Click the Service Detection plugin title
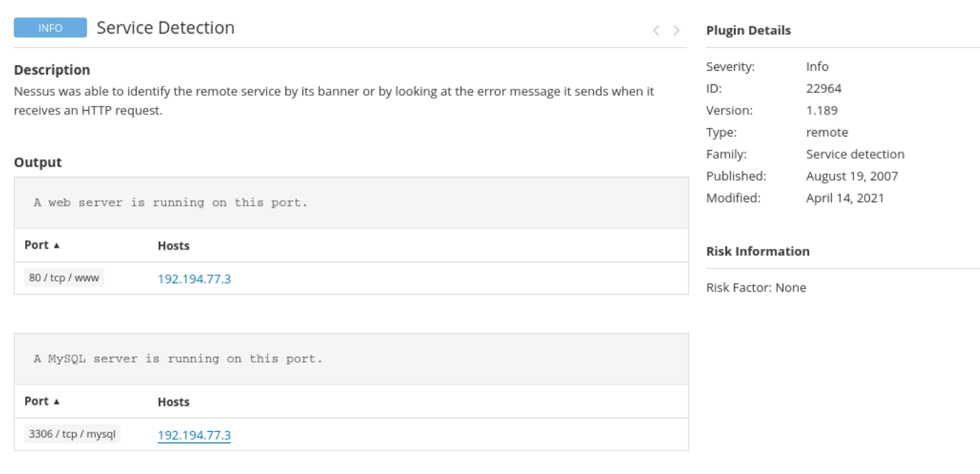Viewport: 980px width, 474px height. pyautogui.click(x=165, y=28)
